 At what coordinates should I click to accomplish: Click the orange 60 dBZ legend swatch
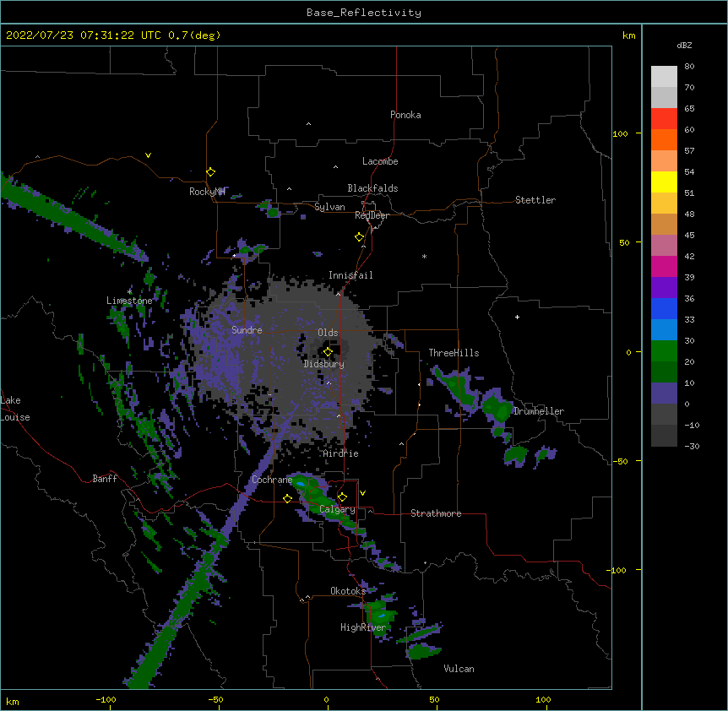(x=664, y=139)
